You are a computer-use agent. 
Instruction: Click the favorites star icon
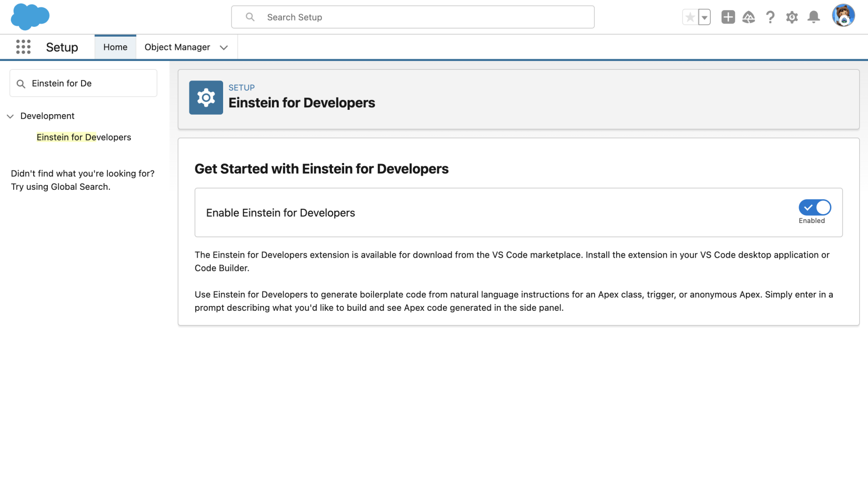(x=690, y=17)
